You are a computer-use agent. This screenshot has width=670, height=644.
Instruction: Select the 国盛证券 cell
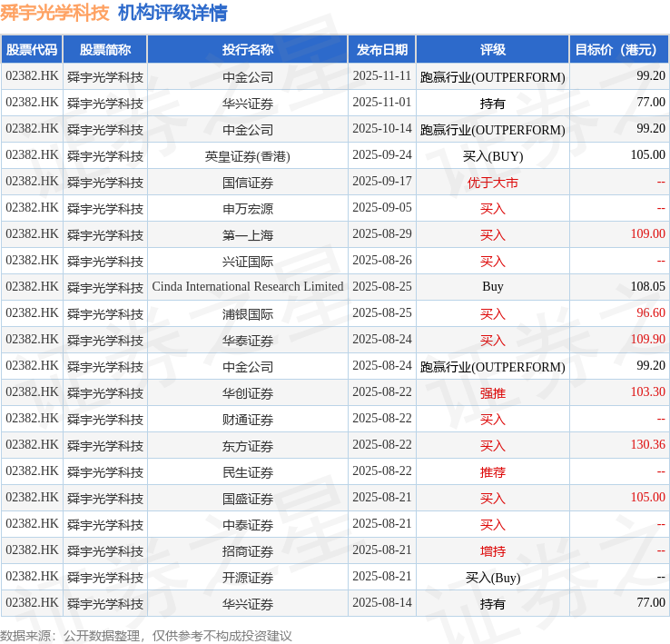click(248, 499)
